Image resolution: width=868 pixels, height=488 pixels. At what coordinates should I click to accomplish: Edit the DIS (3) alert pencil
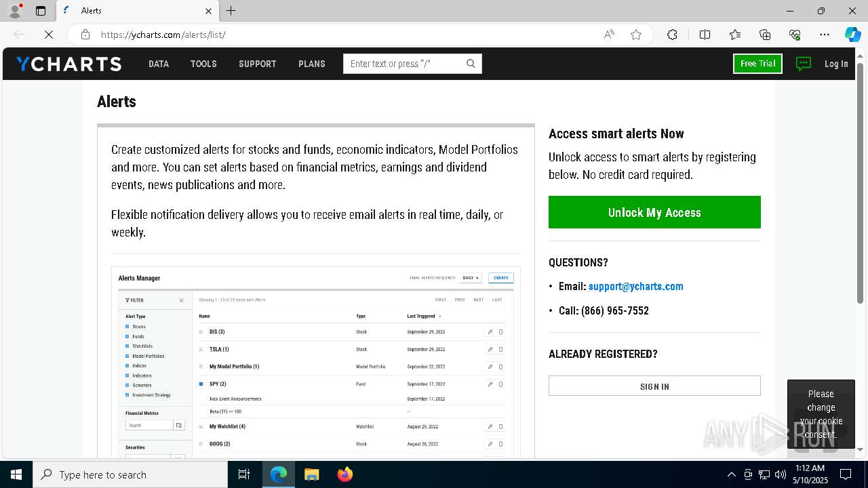coord(490,332)
